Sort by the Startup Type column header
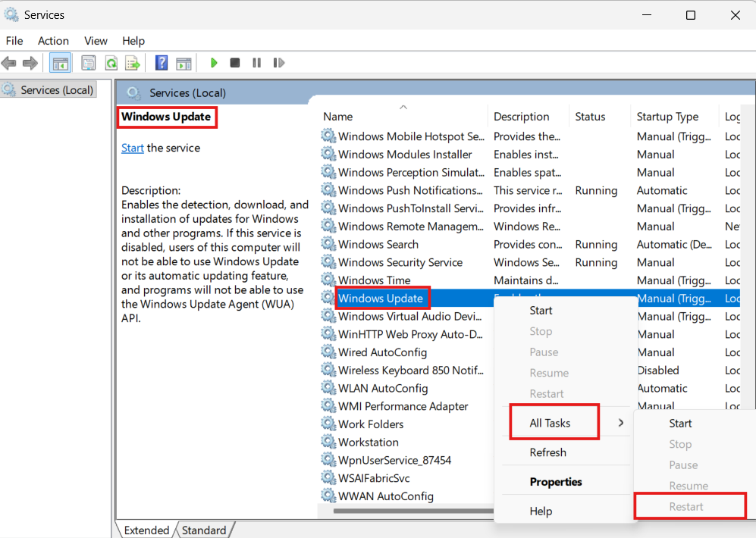756x538 pixels. [674, 117]
